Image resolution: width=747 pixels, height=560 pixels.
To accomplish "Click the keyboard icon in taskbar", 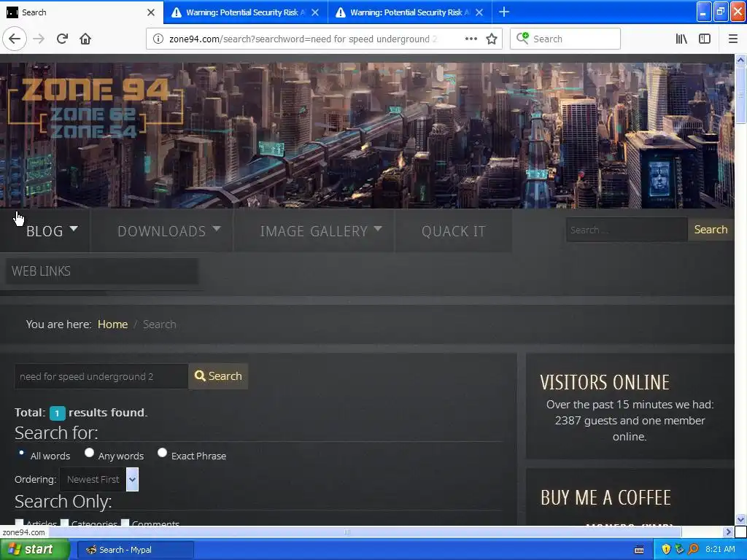I will click(x=639, y=550).
